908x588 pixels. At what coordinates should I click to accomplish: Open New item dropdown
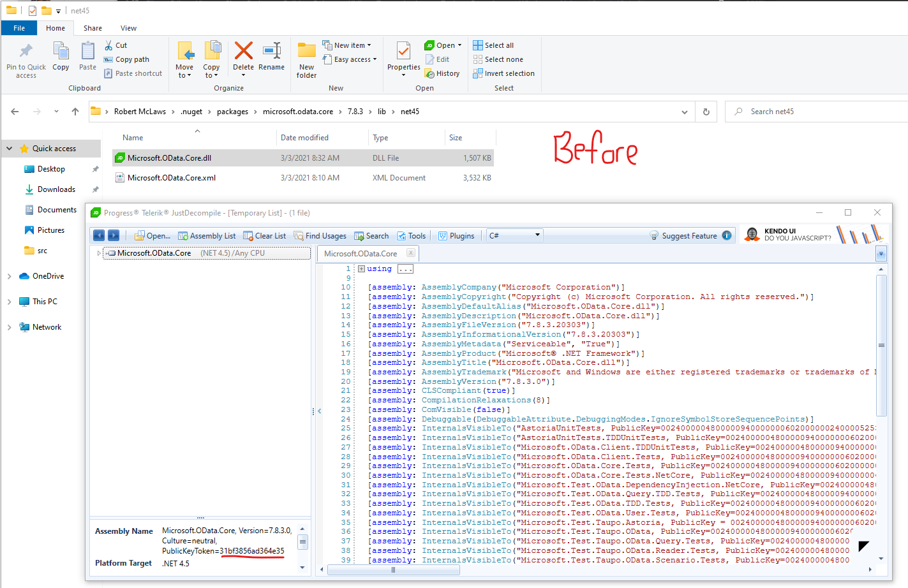click(x=347, y=45)
